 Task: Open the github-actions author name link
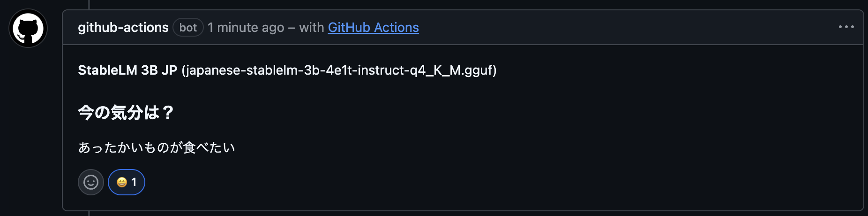123,28
